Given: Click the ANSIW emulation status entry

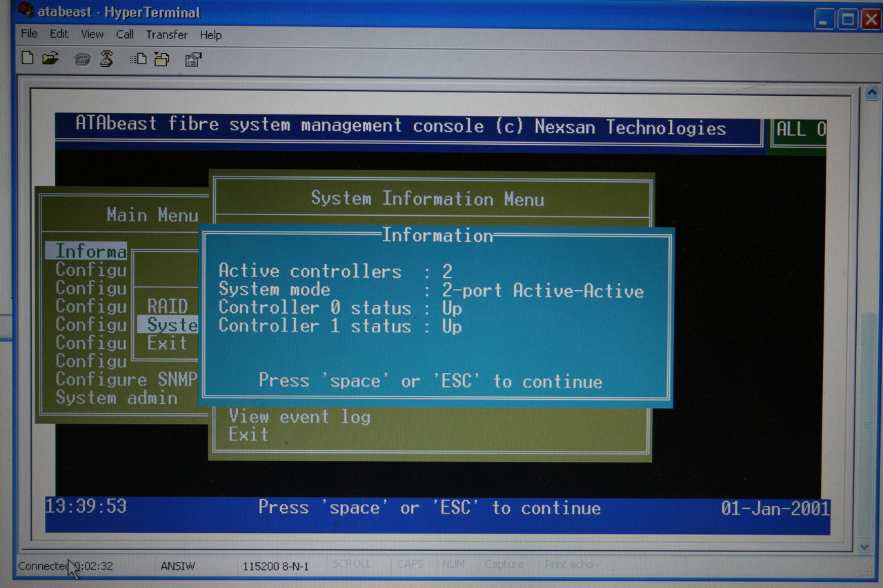Looking at the screenshot, I should pos(178,566).
